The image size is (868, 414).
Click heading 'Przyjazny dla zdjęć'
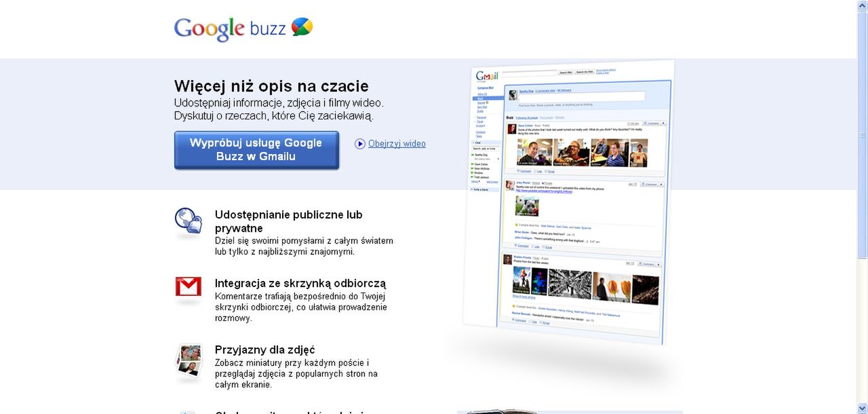pyautogui.click(x=265, y=350)
